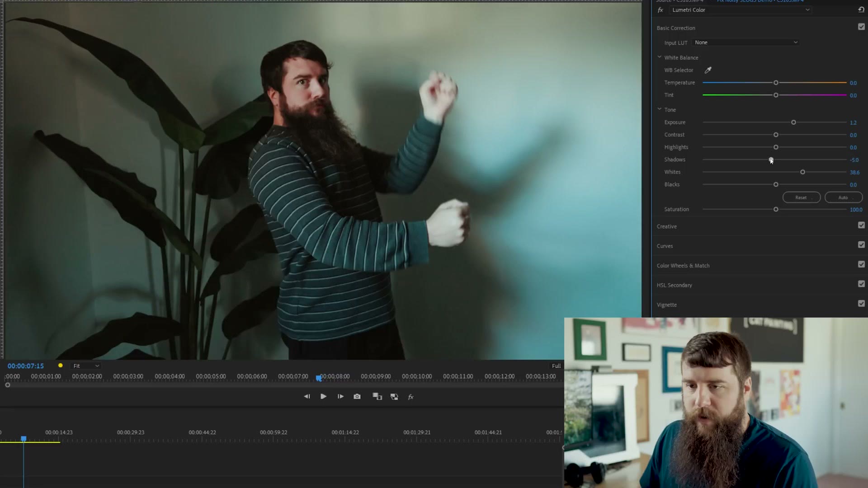
Task: Open the Fit zoom level dropdown
Action: [x=86, y=366]
